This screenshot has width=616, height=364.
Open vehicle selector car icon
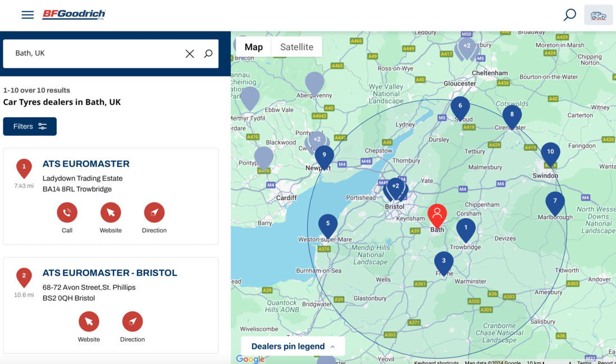tap(598, 15)
